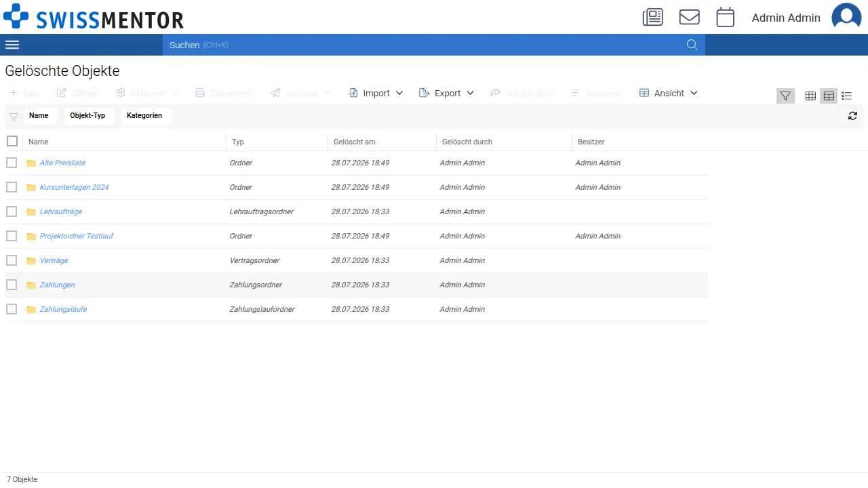
Task: Open the news feed icon
Action: [x=653, y=18]
